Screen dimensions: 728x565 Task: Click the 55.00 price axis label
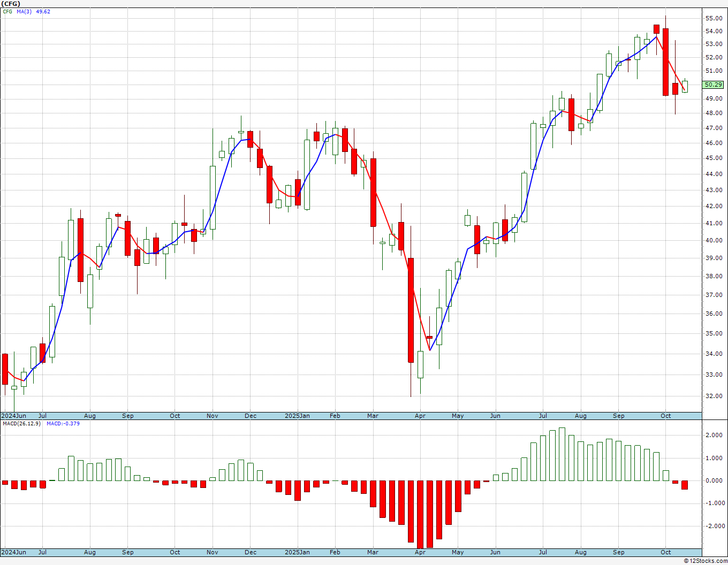click(714, 18)
